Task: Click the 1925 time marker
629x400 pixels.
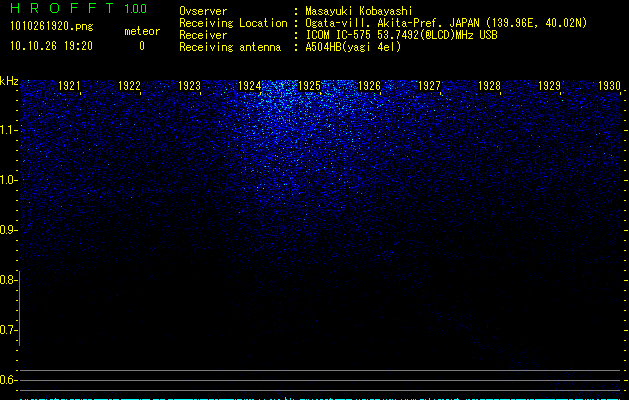Action: coord(309,86)
